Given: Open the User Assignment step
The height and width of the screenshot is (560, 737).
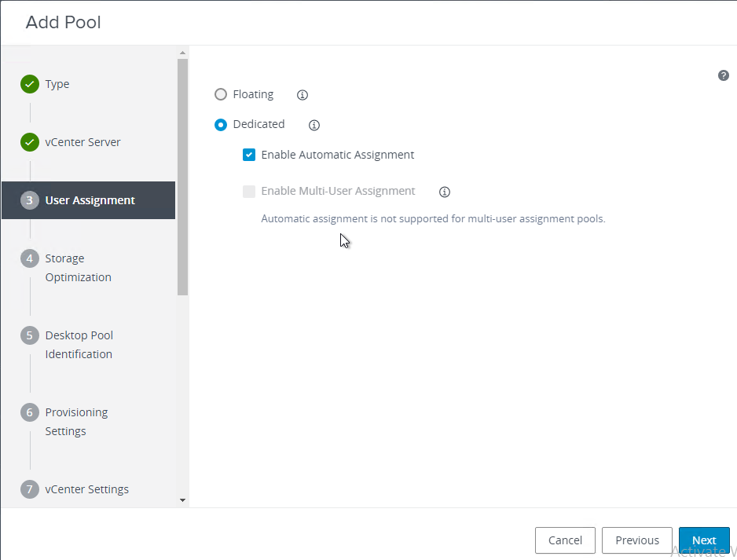Looking at the screenshot, I should [88, 200].
